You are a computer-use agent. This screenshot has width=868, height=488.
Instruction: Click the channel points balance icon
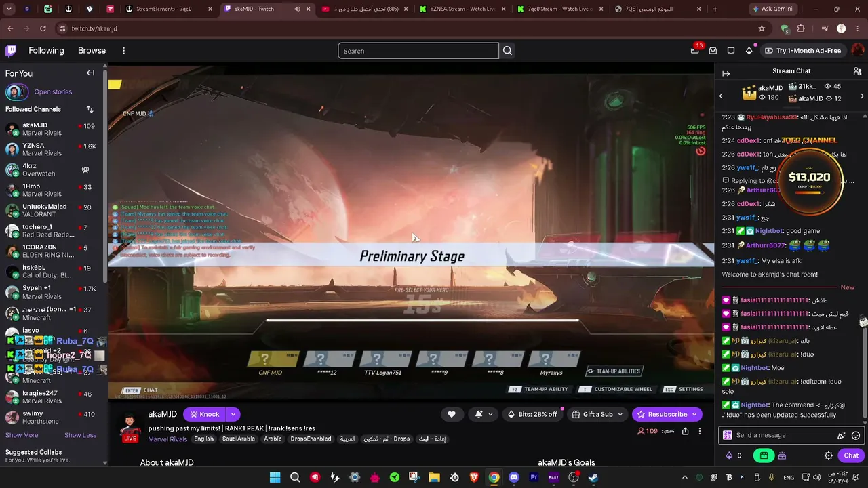[x=729, y=455]
